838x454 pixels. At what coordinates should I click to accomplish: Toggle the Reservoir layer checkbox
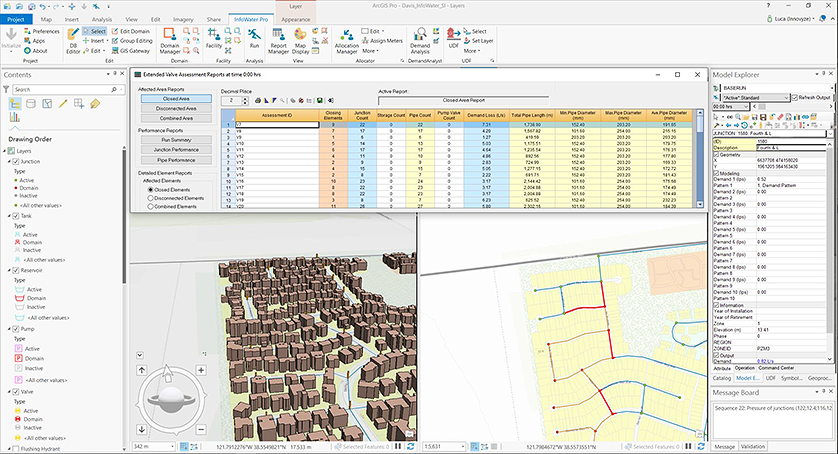tap(16, 271)
